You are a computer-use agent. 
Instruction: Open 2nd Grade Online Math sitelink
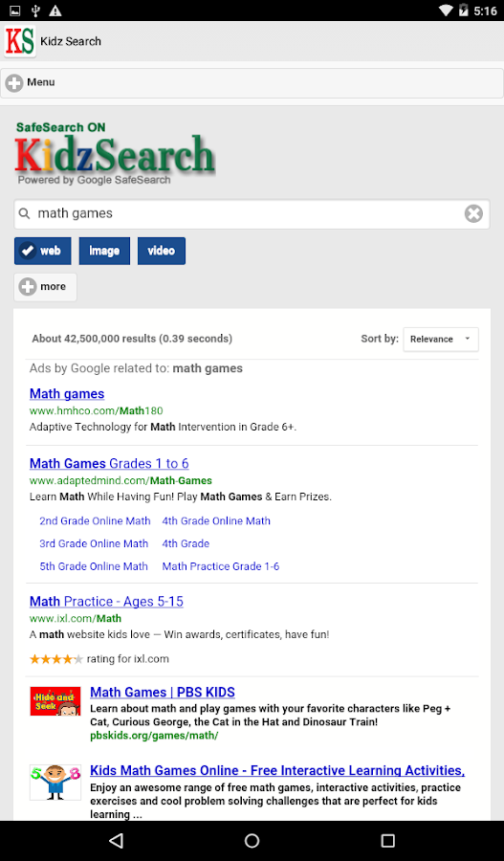[95, 521]
